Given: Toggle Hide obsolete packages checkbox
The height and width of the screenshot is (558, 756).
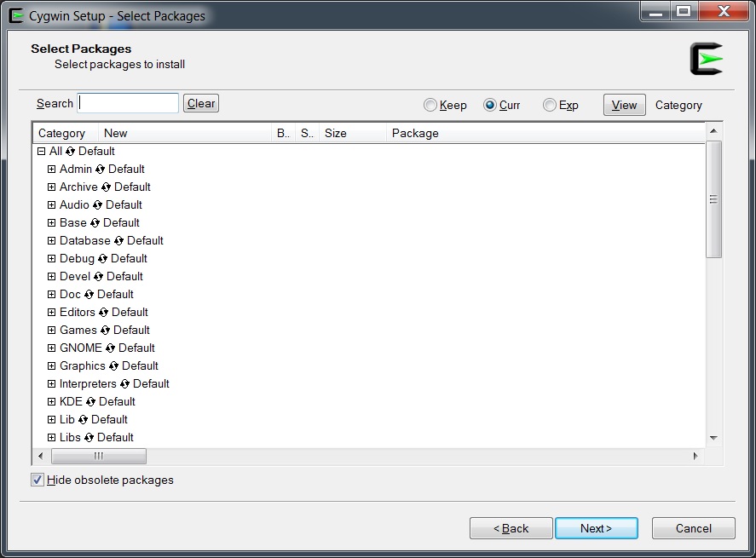Looking at the screenshot, I should [x=38, y=480].
